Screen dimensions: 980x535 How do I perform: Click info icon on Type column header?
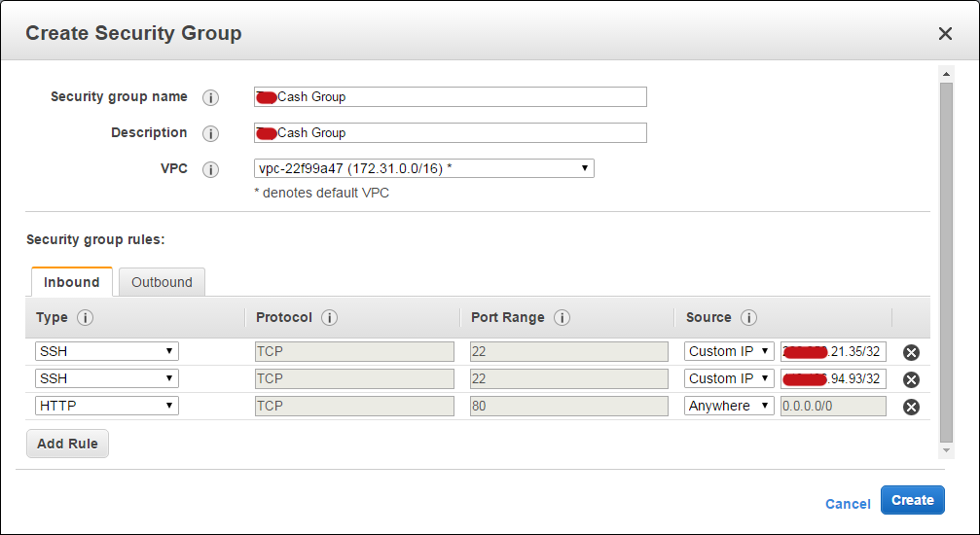point(85,317)
